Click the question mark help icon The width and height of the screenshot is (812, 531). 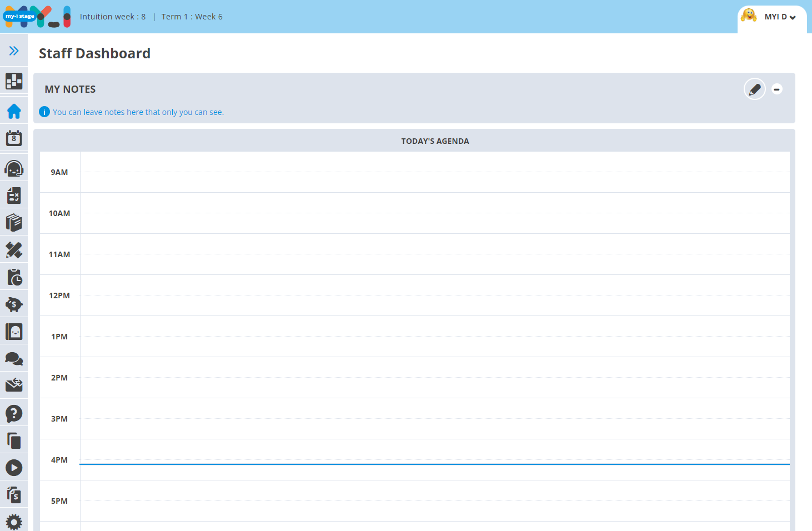click(14, 413)
